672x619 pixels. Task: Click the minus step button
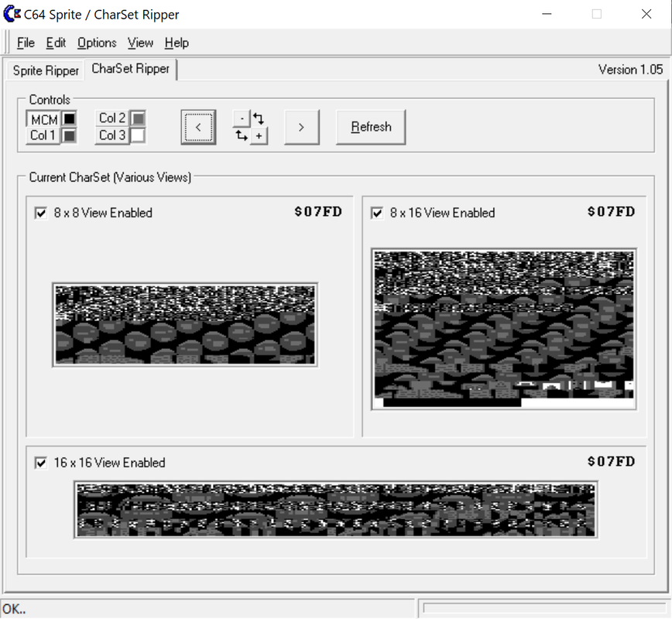242,118
